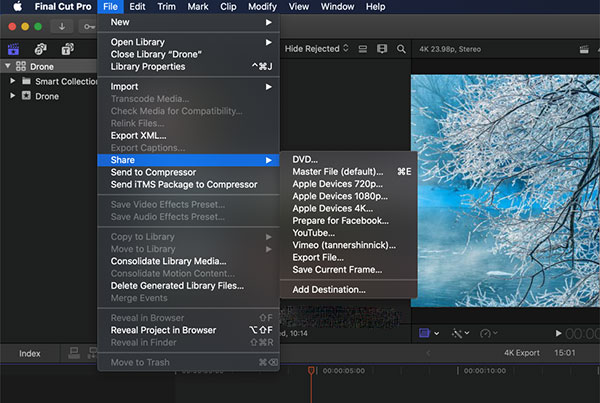Select Apple Devices 1080p... destination

pyautogui.click(x=349, y=196)
